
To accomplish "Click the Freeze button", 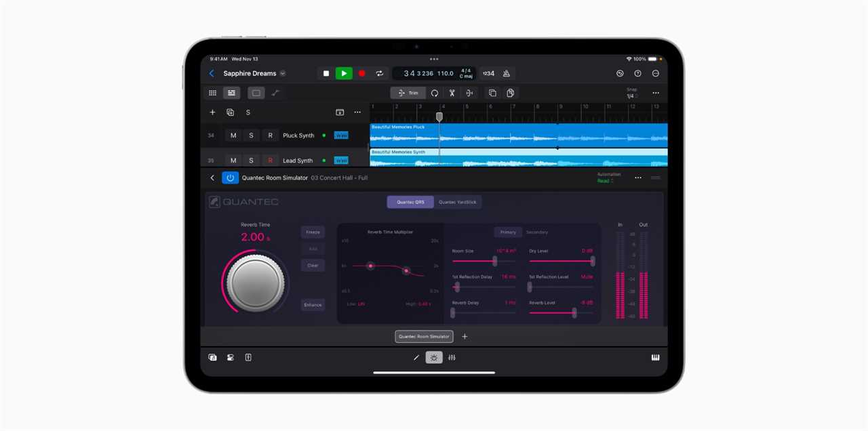I will (313, 232).
